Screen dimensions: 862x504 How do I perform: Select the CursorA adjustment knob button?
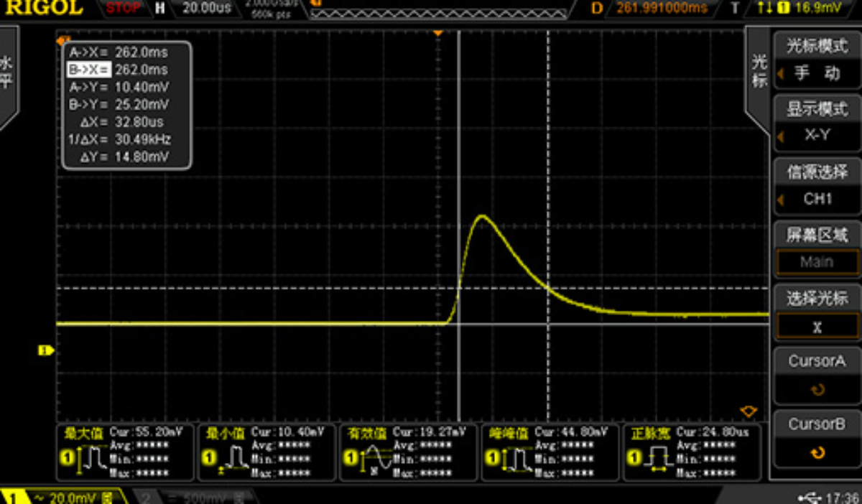[x=817, y=376]
